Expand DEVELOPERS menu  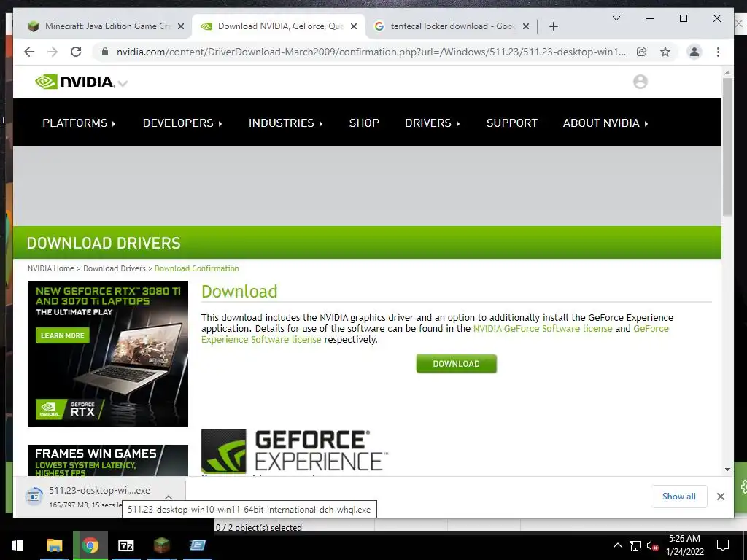pos(182,122)
